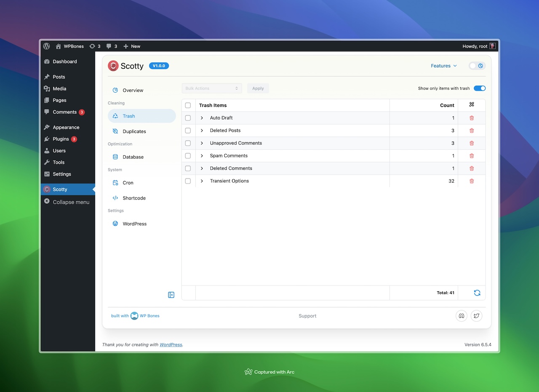The height and width of the screenshot is (392, 539).
Task: Check the Deleted Comments row checkbox
Action: click(x=188, y=168)
